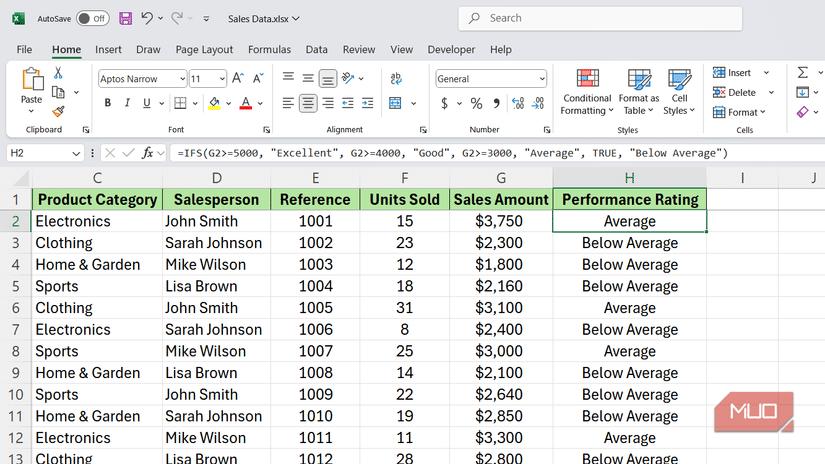This screenshot has width=825, height=464.
Task: Open the File tab
Action: [x=24, y=49]
